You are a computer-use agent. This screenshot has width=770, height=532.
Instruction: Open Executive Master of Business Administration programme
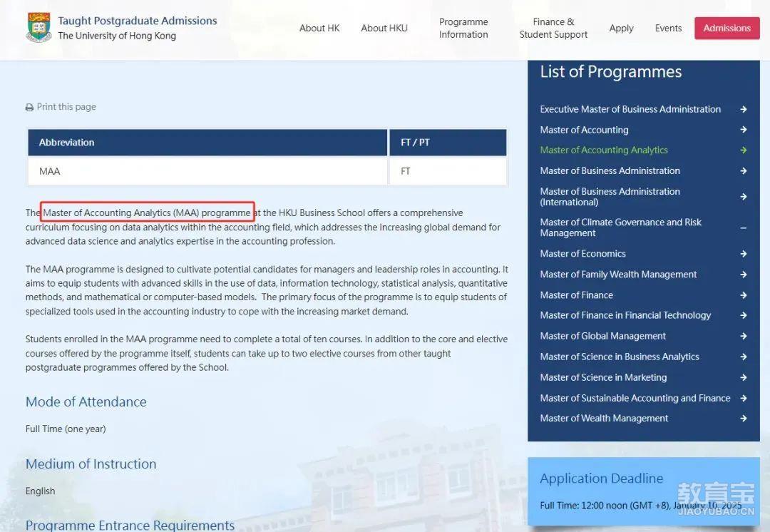630,109
